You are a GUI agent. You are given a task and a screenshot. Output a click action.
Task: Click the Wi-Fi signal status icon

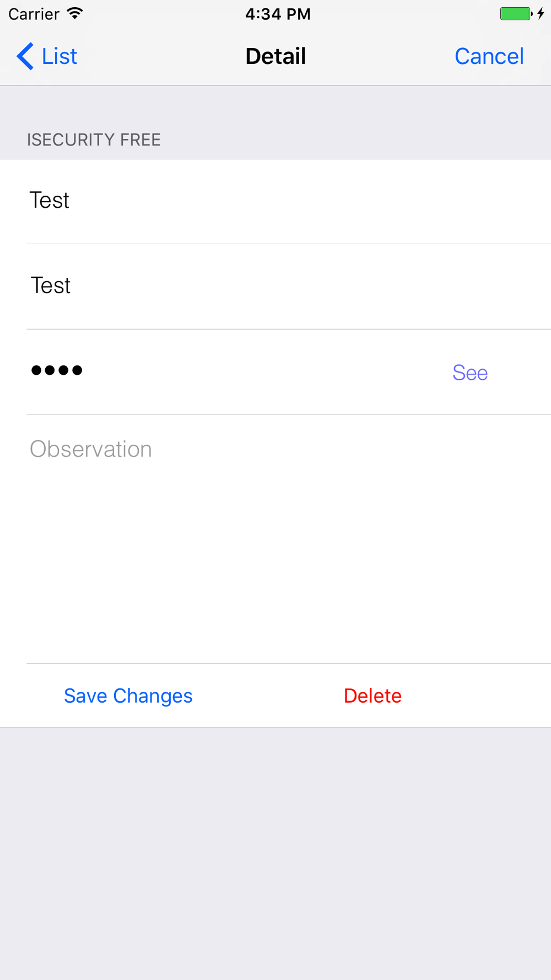(x=75, y=14)
